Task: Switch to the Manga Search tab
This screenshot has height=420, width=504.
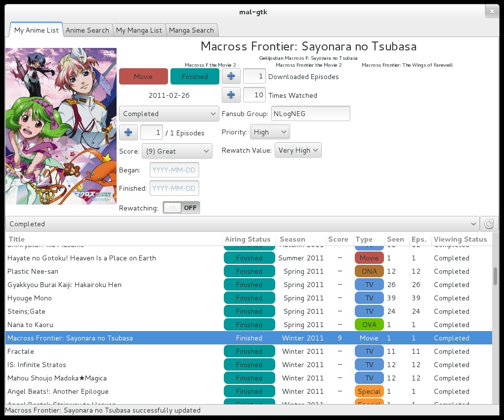Action: (191, 30)
